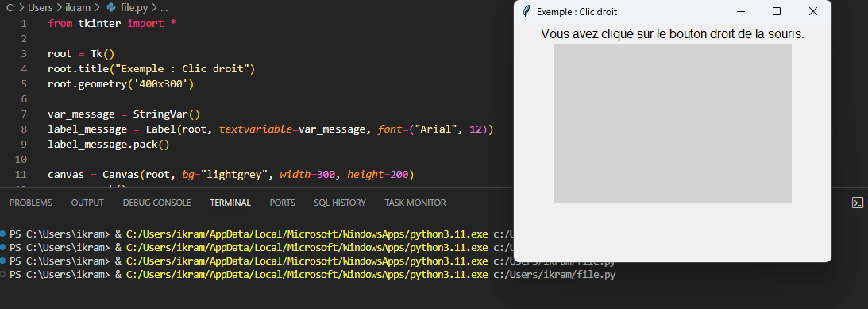Screen dimensions: 868x309
Task: Click the label_message.pack() line
Action: point(109,145)
